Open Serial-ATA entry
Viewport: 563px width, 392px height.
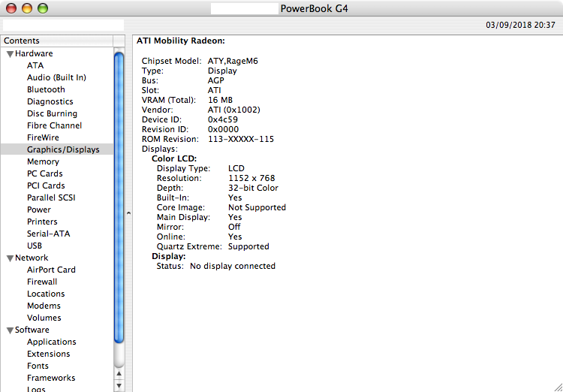(48, 234)
